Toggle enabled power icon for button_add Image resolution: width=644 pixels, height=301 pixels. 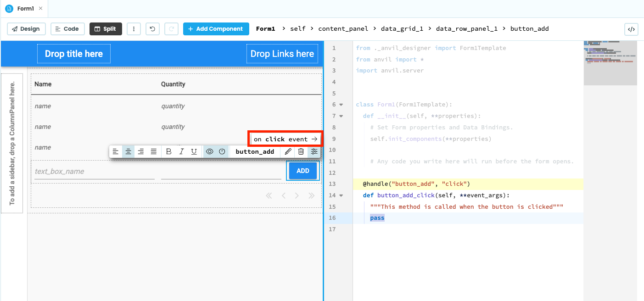coord(222,151)
